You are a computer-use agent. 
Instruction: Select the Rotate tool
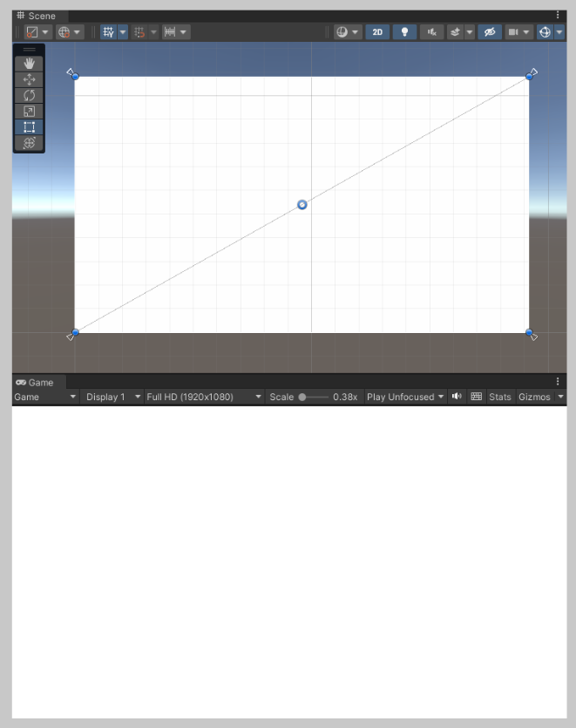pyautogui.click(x=30, y=95)
